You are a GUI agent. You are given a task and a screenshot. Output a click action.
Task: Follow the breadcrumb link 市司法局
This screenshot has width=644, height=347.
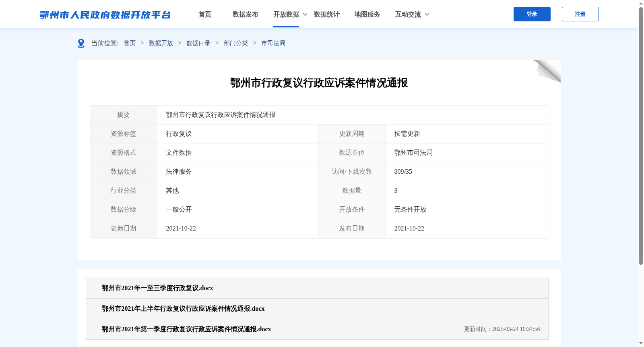pos(273,43)
